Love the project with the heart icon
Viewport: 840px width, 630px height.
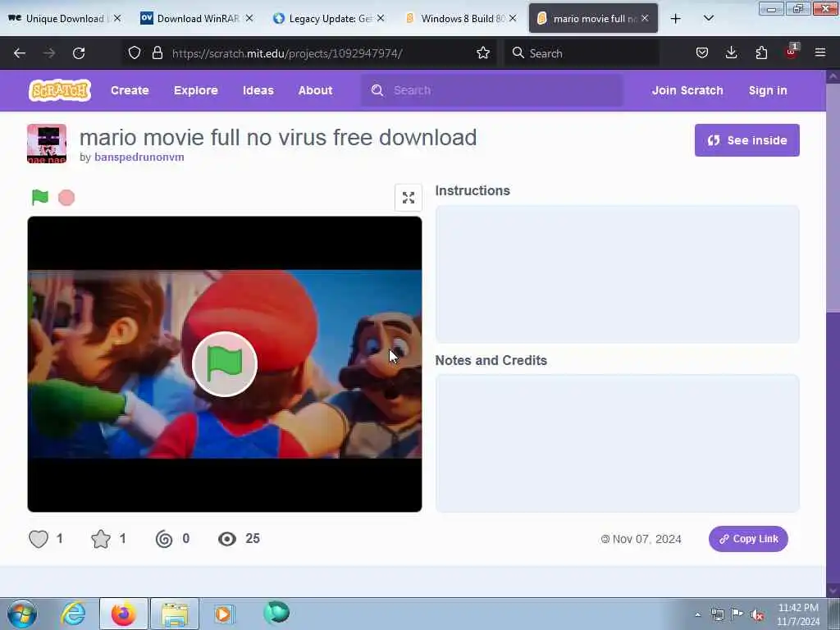point(39,538)
